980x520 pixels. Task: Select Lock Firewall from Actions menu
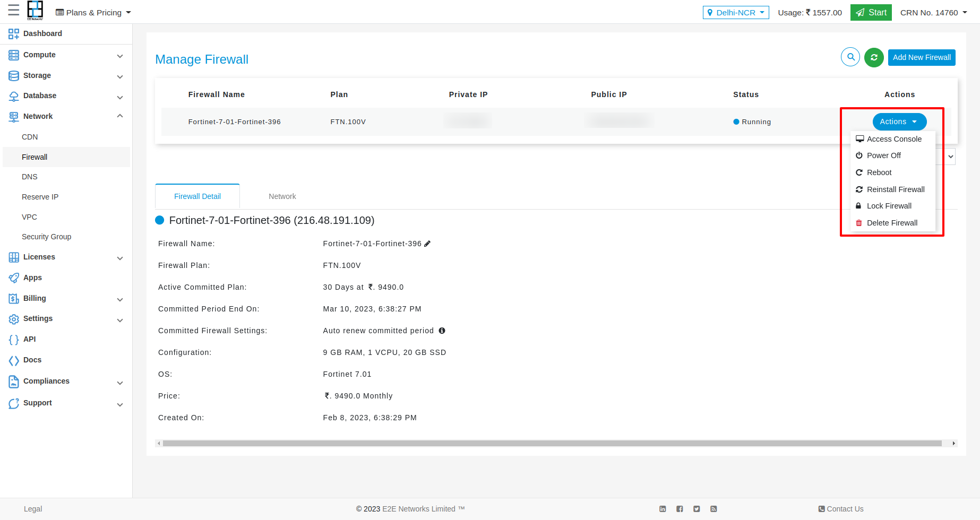tap(892, 206)
